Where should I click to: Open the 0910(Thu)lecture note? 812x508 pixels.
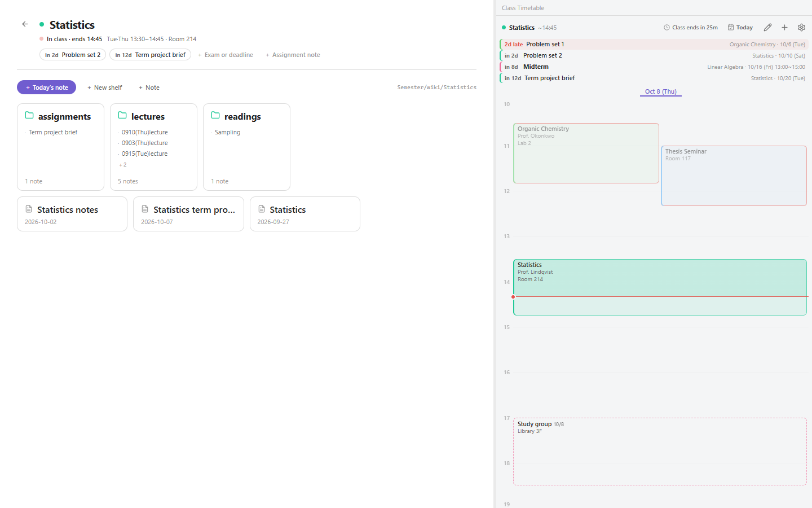click(x=144, y=132)
